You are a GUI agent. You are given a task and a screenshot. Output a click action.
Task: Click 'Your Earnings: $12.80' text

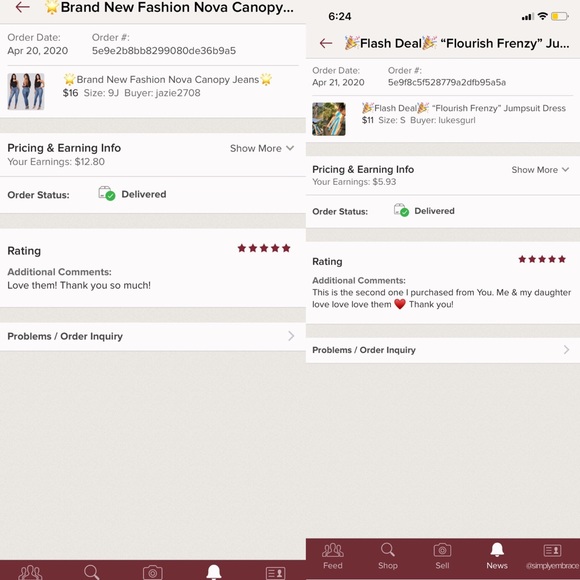pos(56,162)
